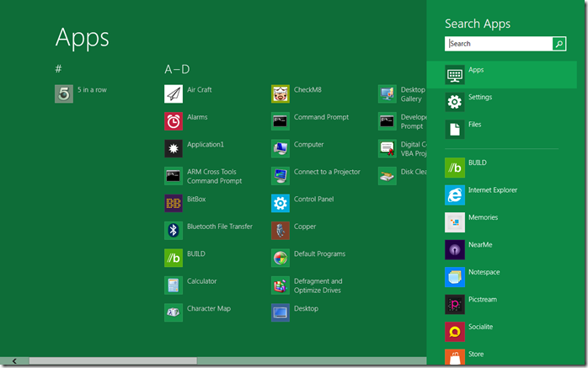Image resolution: width=588 pixels, height=368 pixels.
Task: Open the Calculator app icon
Action: (174, 285)
